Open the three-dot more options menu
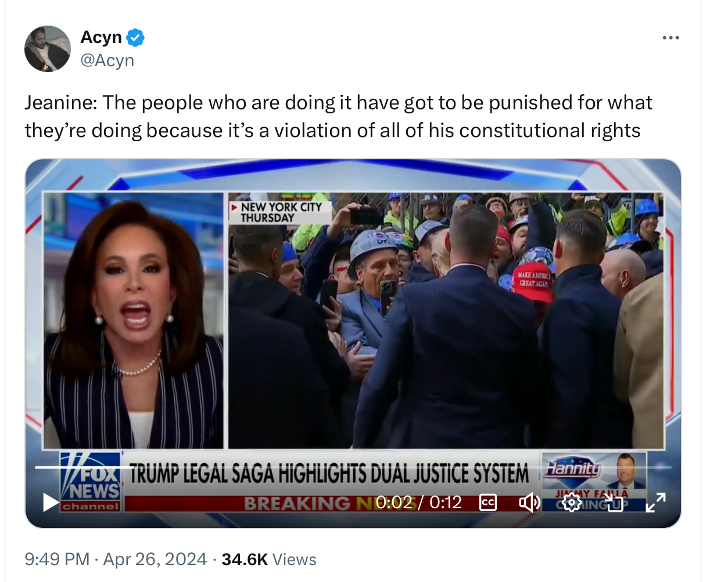The height and width of the screenshot is (582, 728). pyautogui.click(x=670, y=38)
